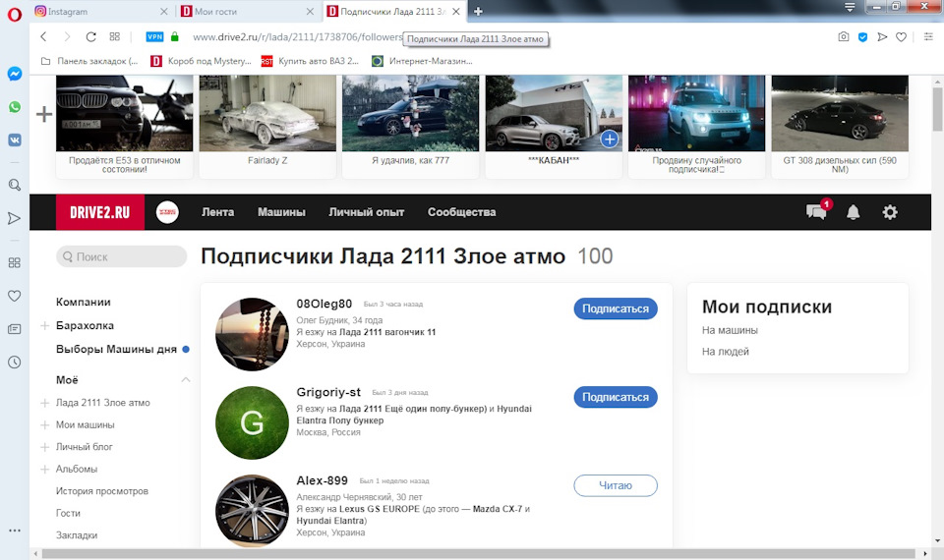
Task: View the site security padlock
Action: [175, 36]
